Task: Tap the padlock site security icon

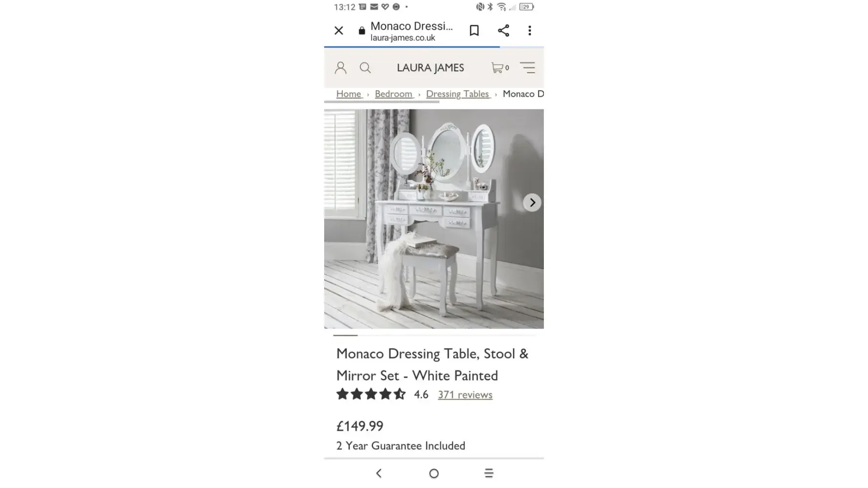Action: point(362,31)
